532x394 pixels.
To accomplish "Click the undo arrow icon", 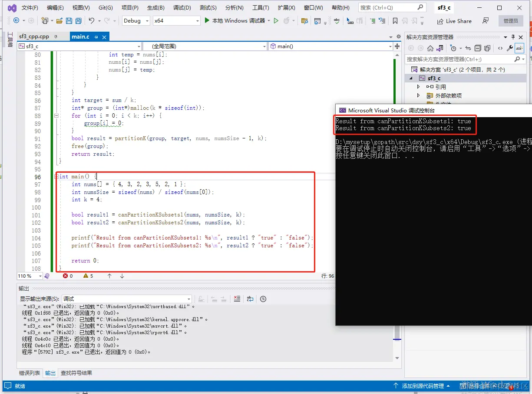I will [x=92, y=21].
